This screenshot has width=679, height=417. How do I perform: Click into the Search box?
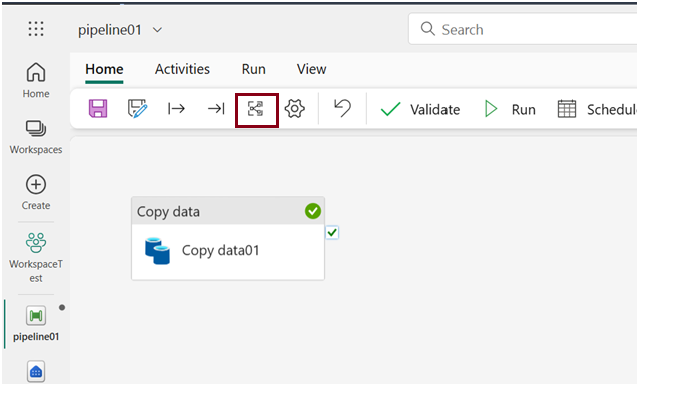(x=530, y=30)
